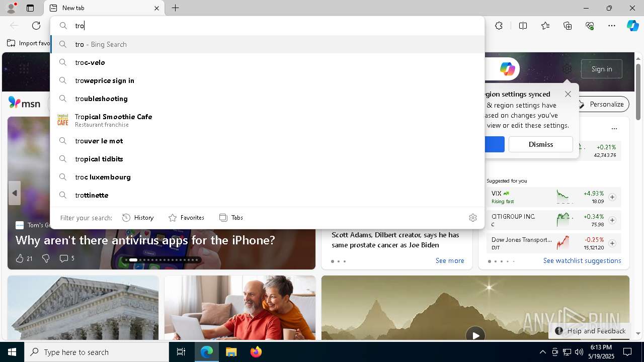Filter search by History

coord(138,218)
